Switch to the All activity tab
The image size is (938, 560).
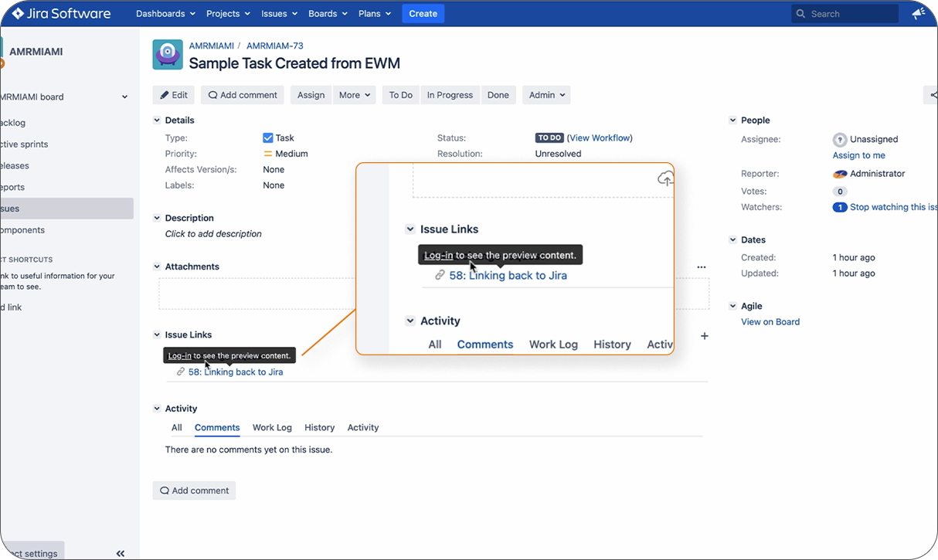[x=177, y=428]
